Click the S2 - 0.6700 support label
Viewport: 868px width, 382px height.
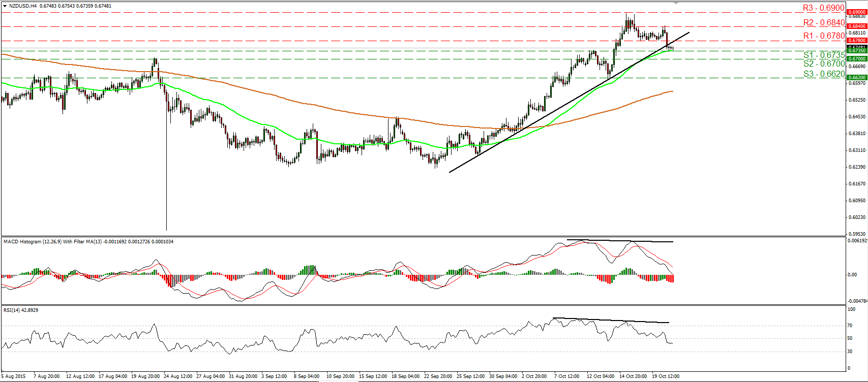click(824, 63)
